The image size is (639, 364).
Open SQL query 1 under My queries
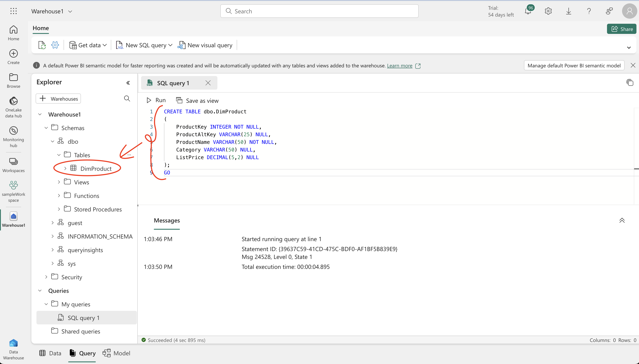(x=86, y=318)
